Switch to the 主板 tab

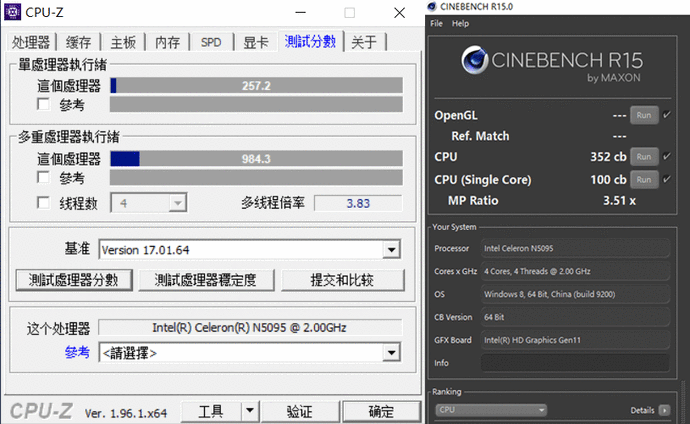click(x=123, y=43)
